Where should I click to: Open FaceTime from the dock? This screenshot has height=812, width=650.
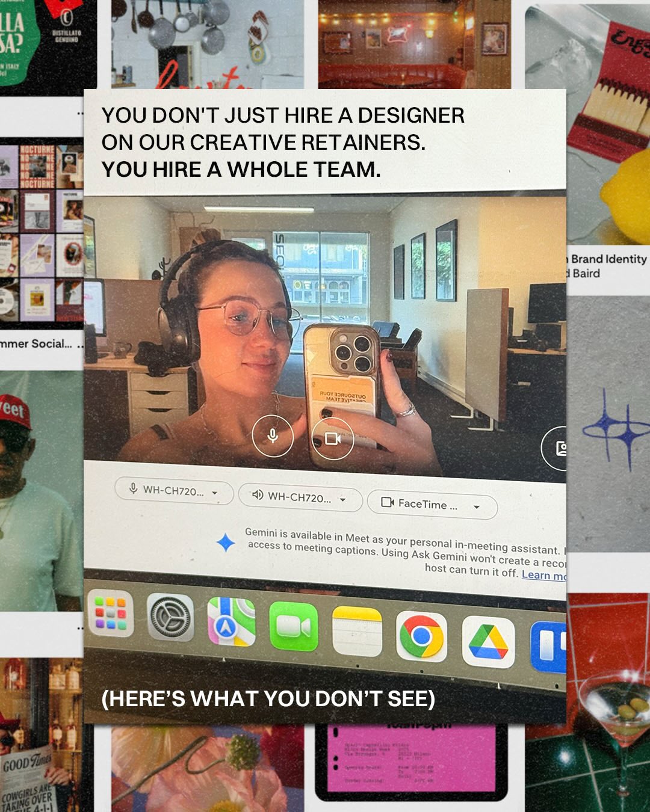click(294, 626)
